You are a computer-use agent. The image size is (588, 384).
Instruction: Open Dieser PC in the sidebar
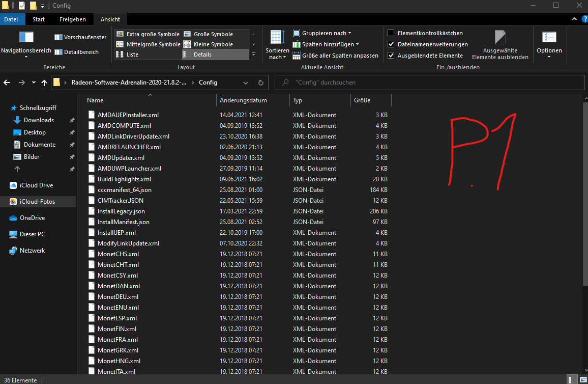32,234
